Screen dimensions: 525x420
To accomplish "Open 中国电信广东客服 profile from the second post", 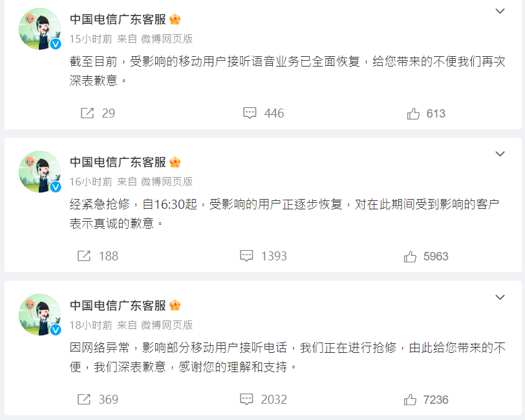I will click(118, 162).
